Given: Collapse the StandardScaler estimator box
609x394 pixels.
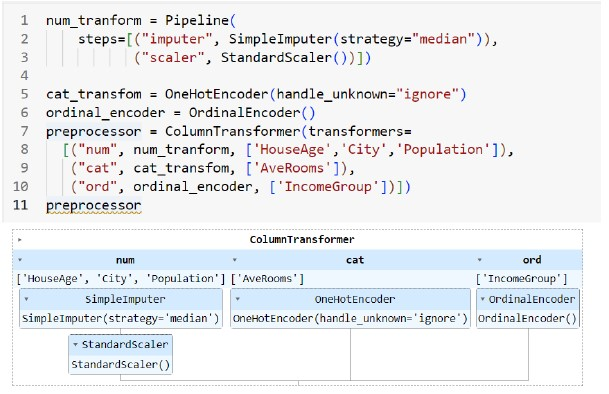Looking at the screenshot, I should click(75, 344).
